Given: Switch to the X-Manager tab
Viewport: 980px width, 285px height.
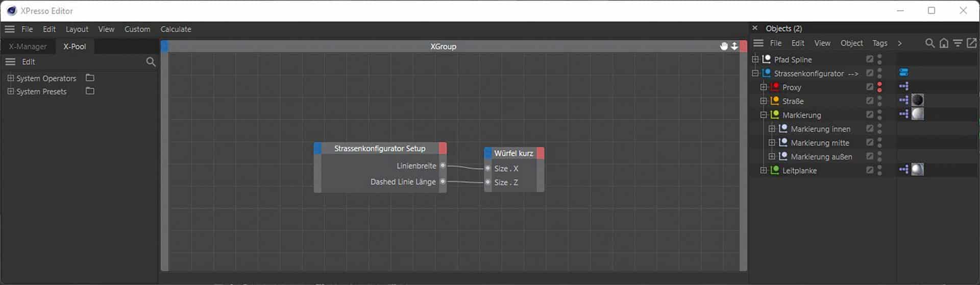Looking at the screenshot, I should coord(28,46).
